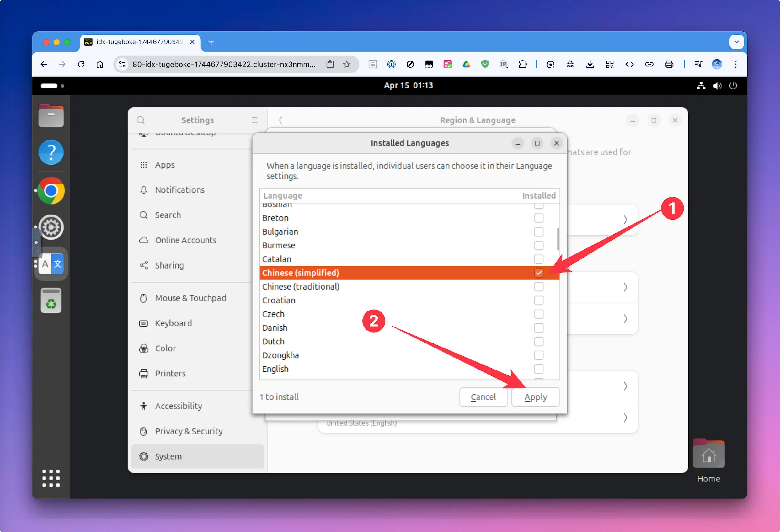Screen dimensions: 780x532
Task: Open the browser profile avatar
Action: (x=717, y=64)
